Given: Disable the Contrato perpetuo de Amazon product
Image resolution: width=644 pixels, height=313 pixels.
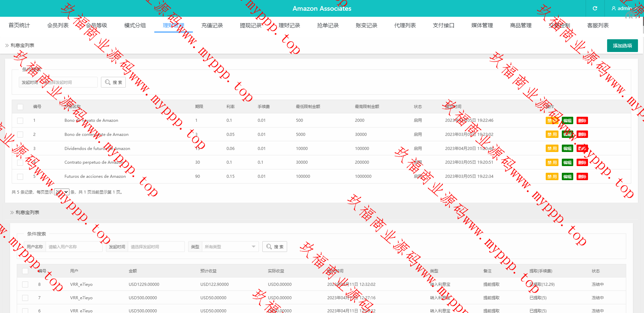Looking at the screenshot, I should coord(552,162).
